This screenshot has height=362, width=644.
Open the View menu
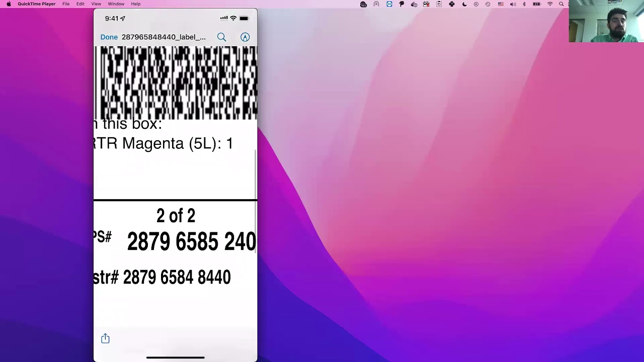(96, 4)
